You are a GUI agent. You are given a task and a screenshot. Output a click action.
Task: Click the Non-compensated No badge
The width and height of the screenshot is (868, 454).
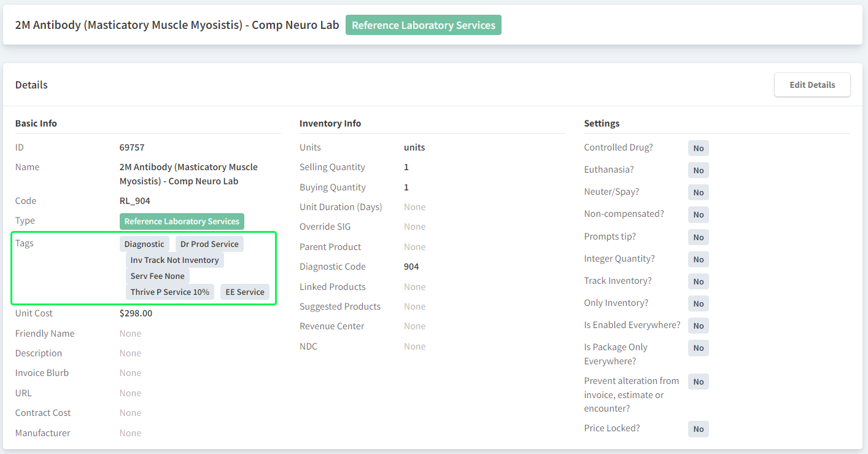point(698,214)
